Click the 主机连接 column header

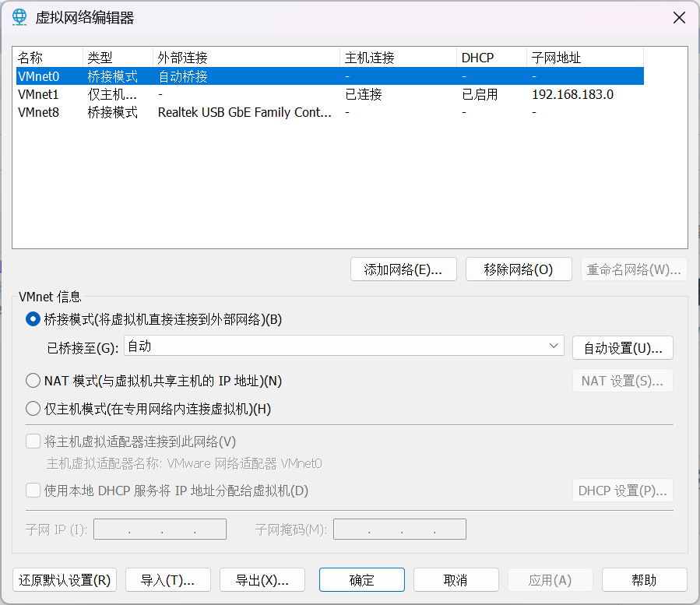click(398, 58)
